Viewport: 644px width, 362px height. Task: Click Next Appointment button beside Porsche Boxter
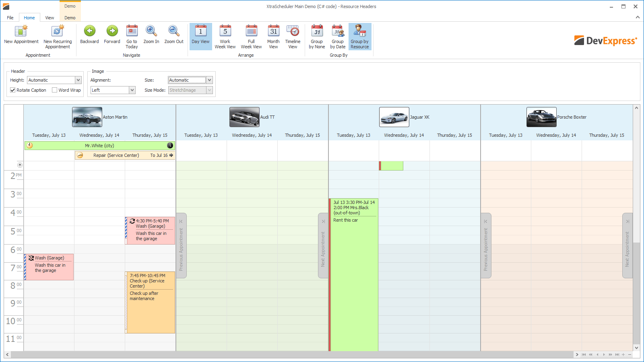click(627, 245)
